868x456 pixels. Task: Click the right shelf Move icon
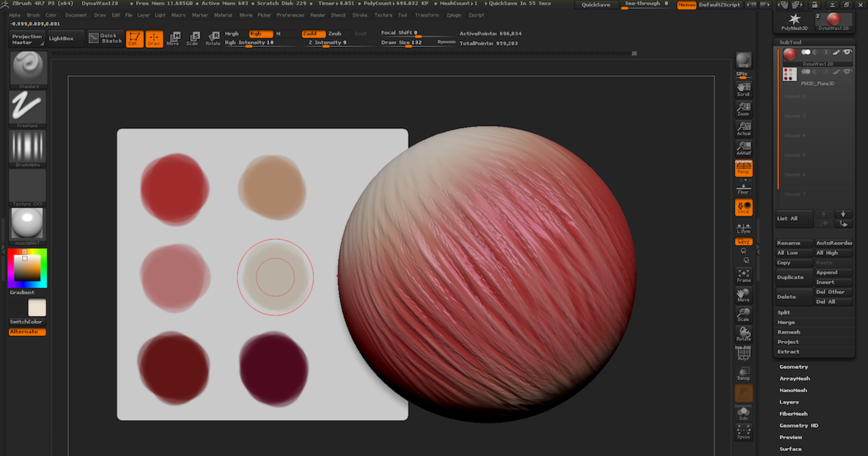pos(743,295)
